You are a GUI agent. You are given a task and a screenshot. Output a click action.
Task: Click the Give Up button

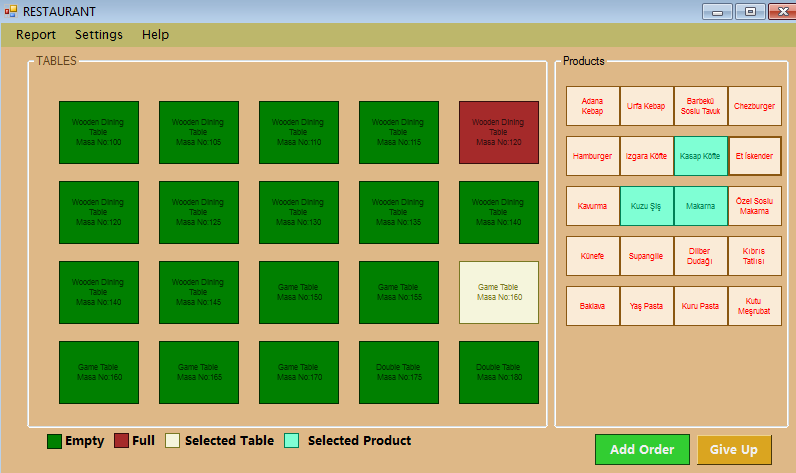coord(734,449)
